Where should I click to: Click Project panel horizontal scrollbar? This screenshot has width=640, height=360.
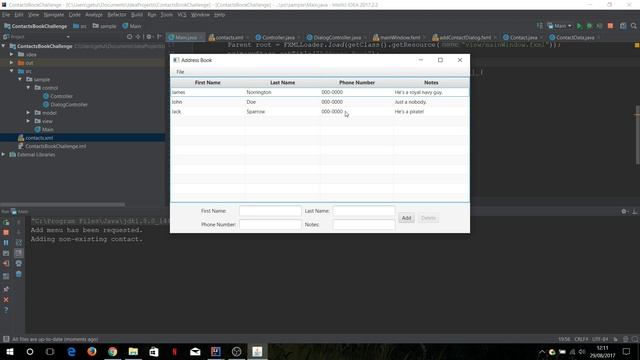pyautogui.click(x=63, y=204)
